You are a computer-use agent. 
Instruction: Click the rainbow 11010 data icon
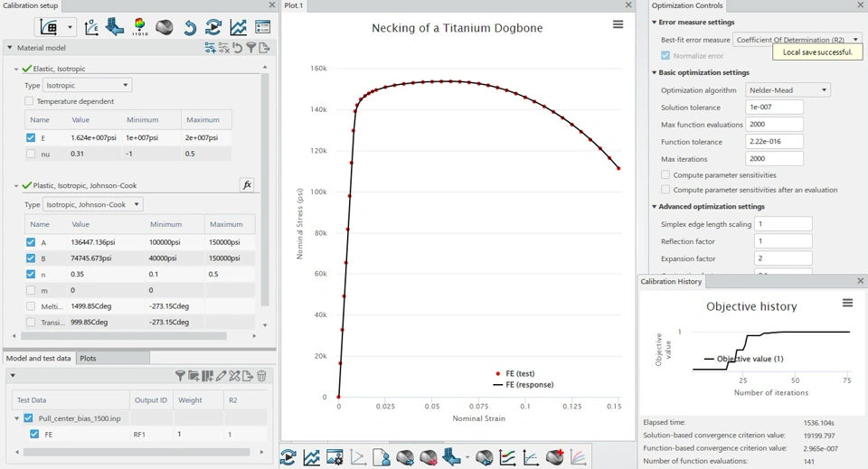click(140, 26)
